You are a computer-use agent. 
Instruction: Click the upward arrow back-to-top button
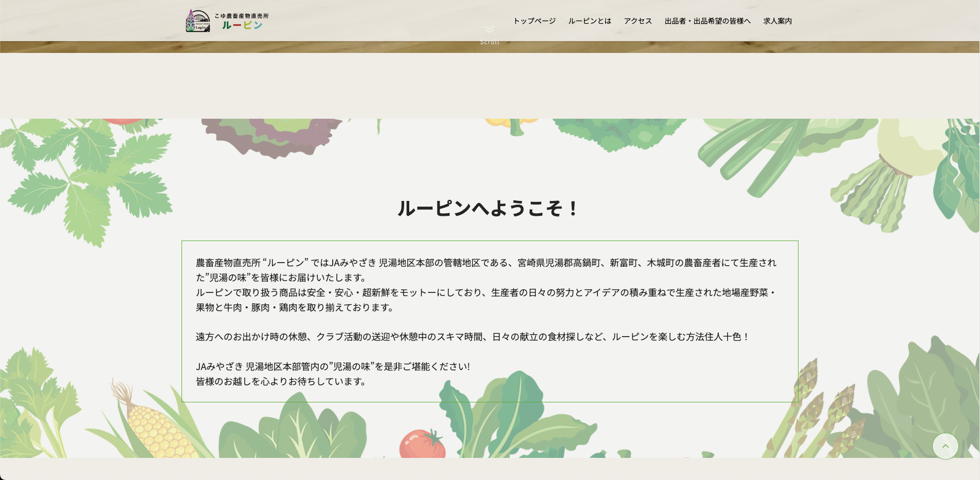(945, 446)
